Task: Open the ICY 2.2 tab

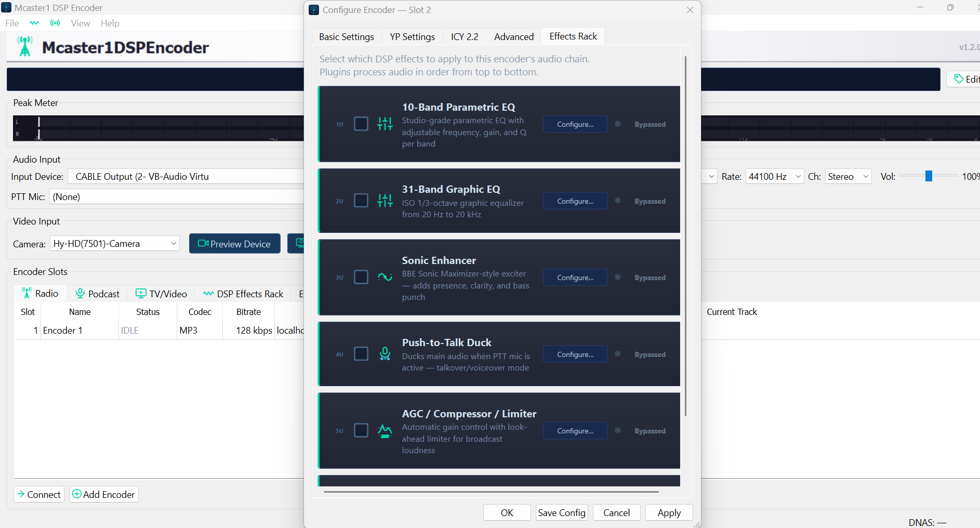Action: pyautogui.click(x=464, y=37)
